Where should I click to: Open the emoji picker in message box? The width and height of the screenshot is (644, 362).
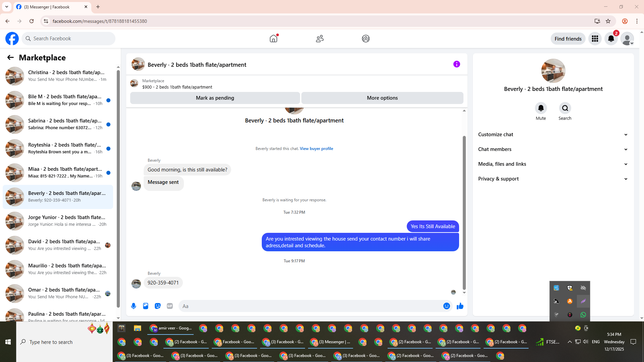click(x=446, y=306)
